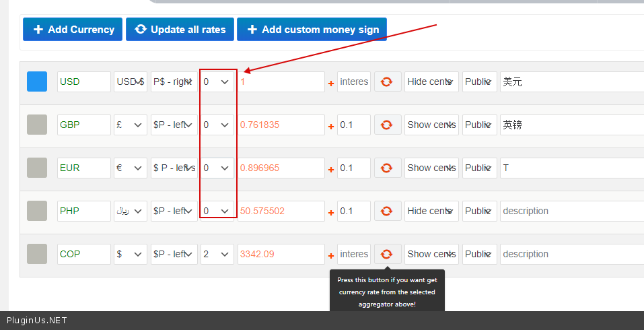Click the refresh rate icon for GBP
Viewport: 644px width, 330px height.
pos(387,125)
